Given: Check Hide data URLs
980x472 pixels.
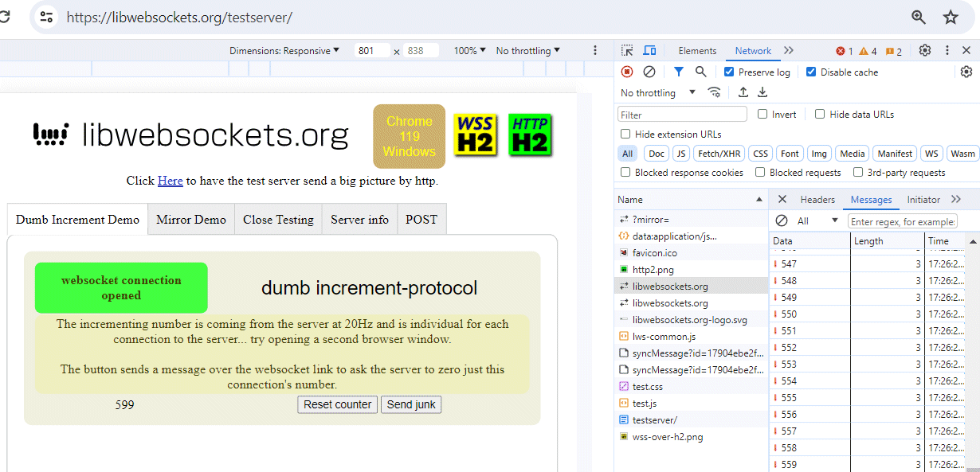Looking at the screenshot, I should 820,114.
